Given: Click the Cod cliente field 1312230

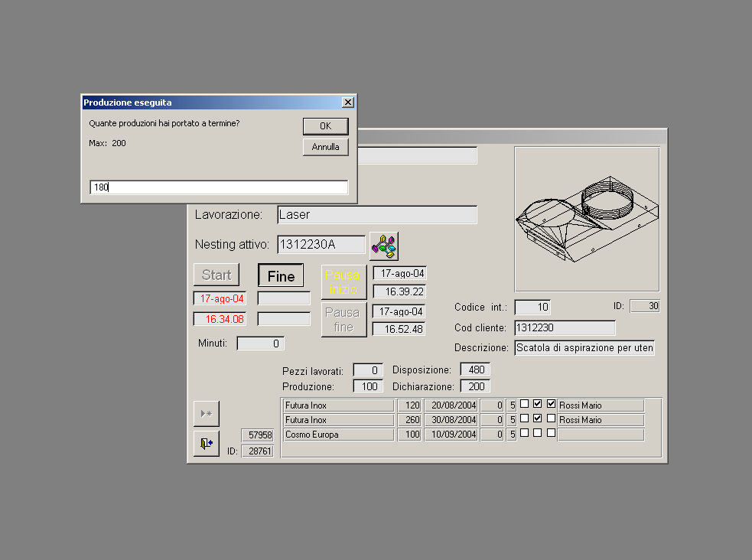Looking at the screenshot, I should point(565,328).
